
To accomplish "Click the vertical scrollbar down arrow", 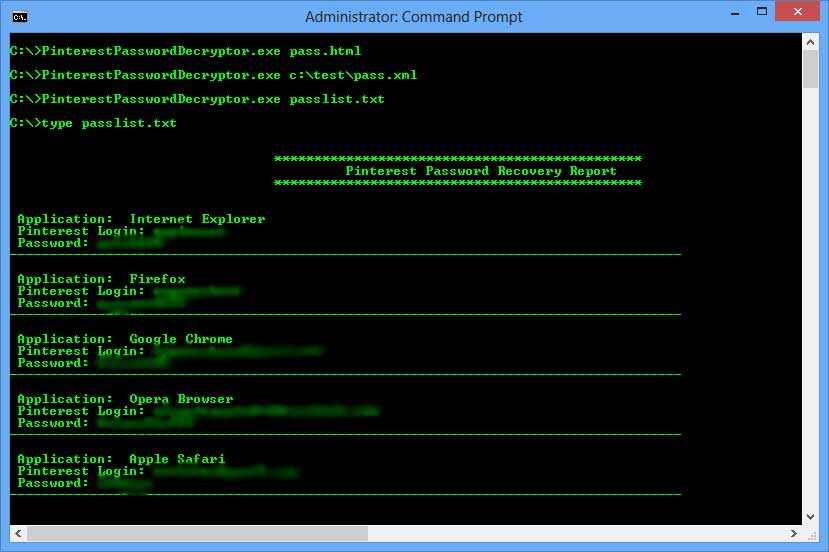I will [x=811, y=517].
